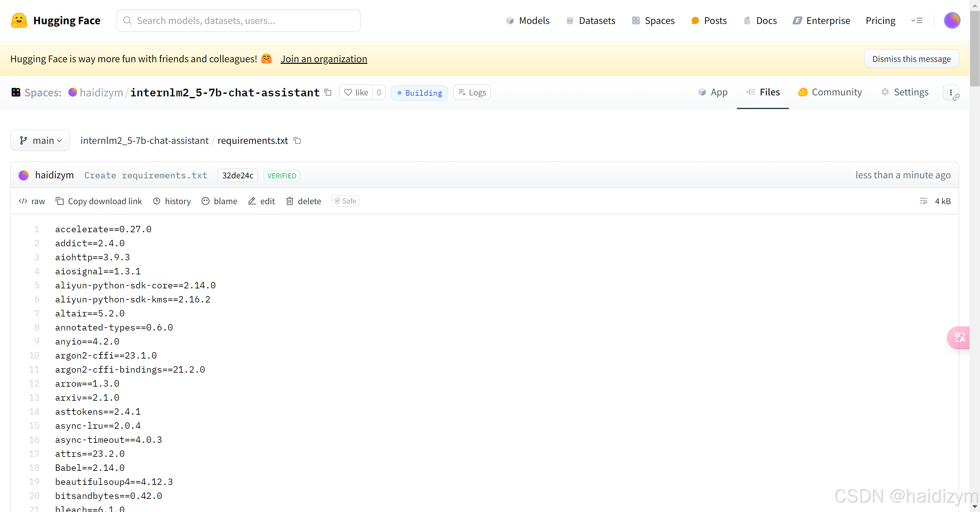Click the haidizym commit author avatar
The image size is (980, 512).
[24, 175]
